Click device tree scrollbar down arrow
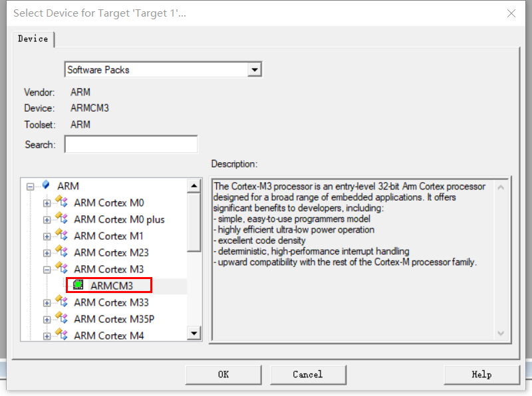Screen dimensions: 532x396 (194, 333)
